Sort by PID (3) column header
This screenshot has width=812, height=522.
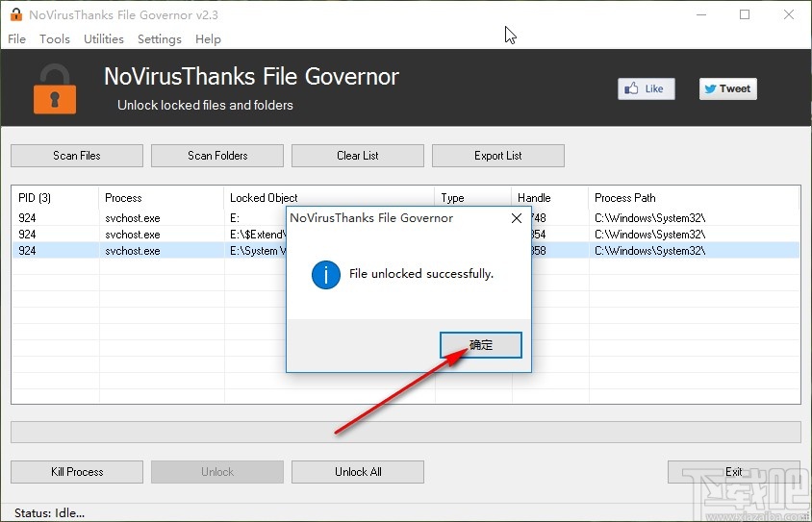pyautogui.click(x=55, y=198)
